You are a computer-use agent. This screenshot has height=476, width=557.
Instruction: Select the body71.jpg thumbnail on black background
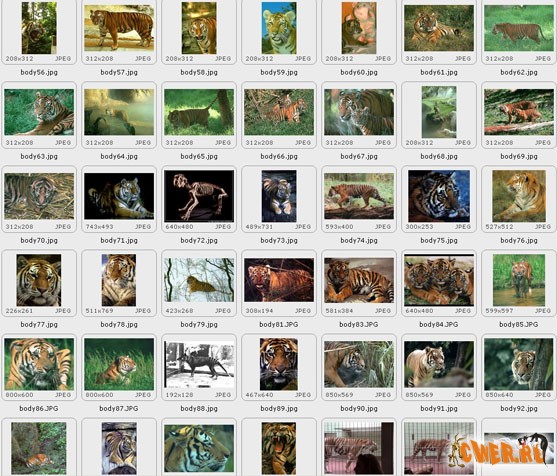pyautogui.click(x=119, y=196)
